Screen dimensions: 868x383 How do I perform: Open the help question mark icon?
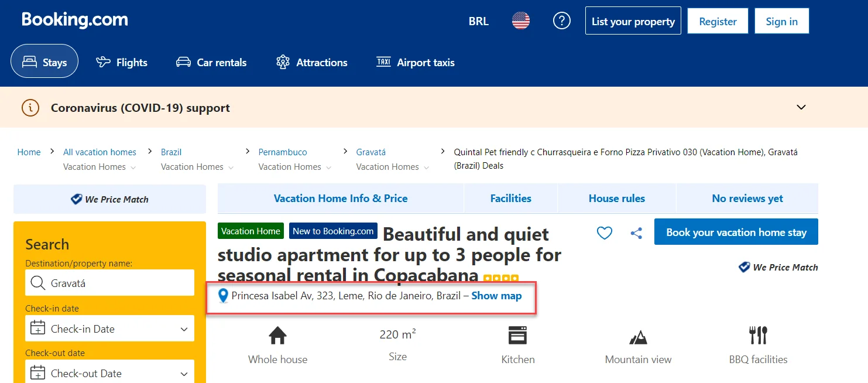tap(561, 21)
